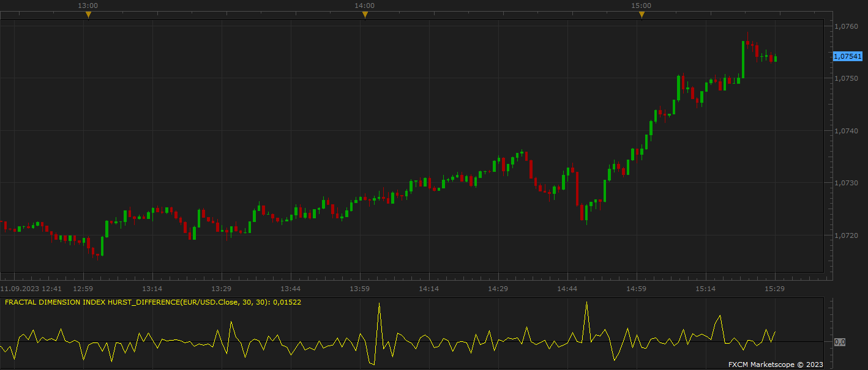Select the current price label 1,07541
The image size is (868, 370).
pos(848,56)
